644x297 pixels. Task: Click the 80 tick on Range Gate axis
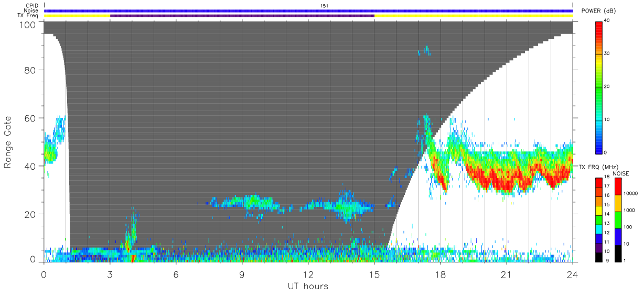pyautogui.click(x=31, y=70)
